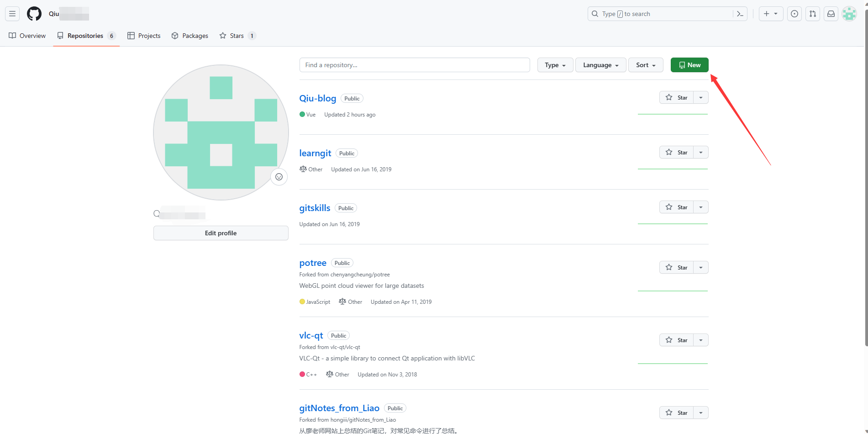
Task: Star the learngit repository
Action: pos(677,152)
